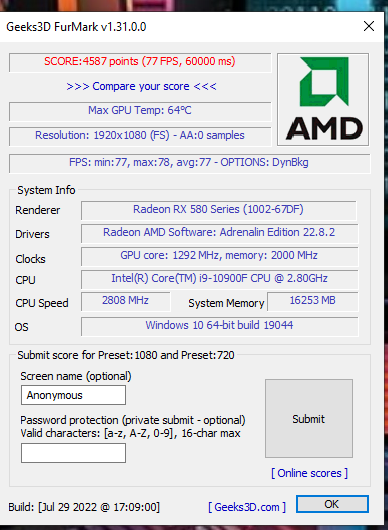Click the CPU Intel Core i9-10900F field
This screenshot has width=388, height=530.
220,279
